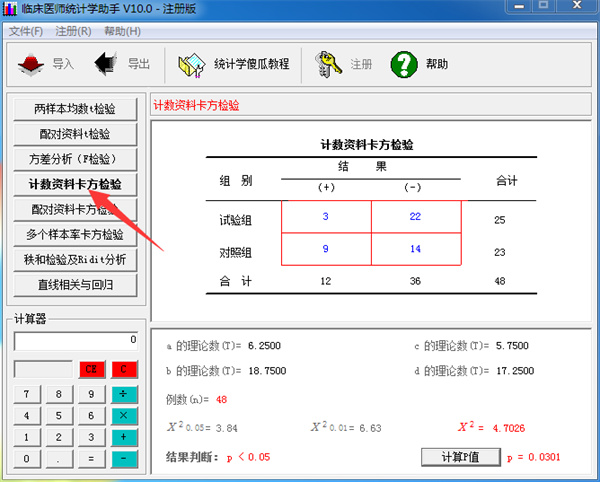The image size is (600, 482).
Task: Click calculator key 5
Action: click(x=59, y=415)
